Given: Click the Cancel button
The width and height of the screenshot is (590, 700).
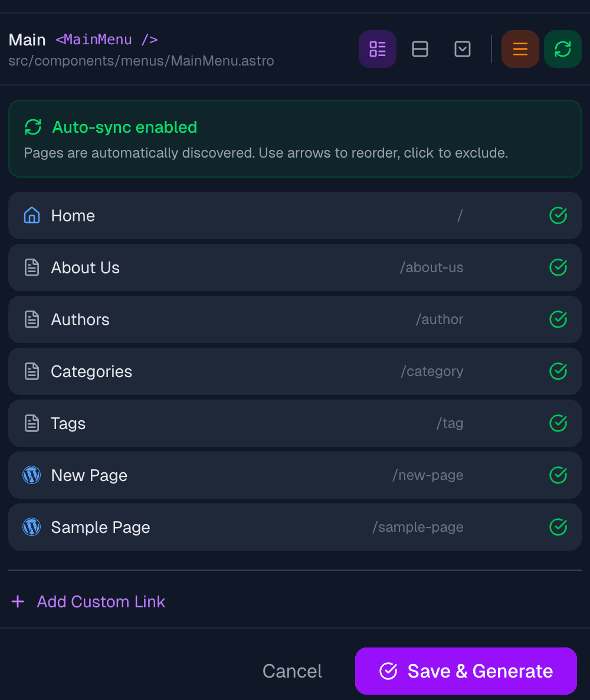Looking at the screenshot, I should coord(292,671).
